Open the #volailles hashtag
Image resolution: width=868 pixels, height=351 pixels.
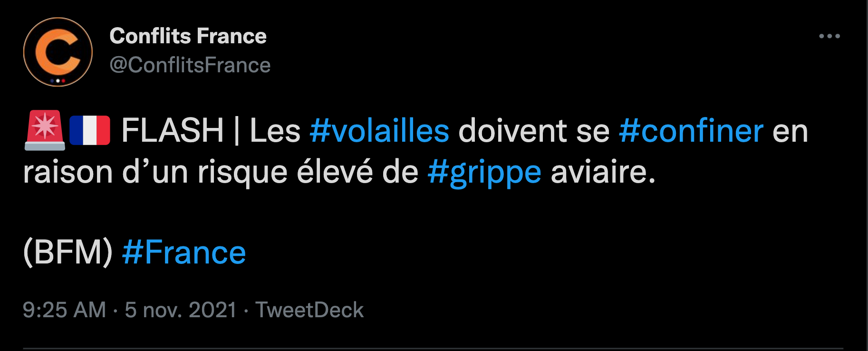379,131
